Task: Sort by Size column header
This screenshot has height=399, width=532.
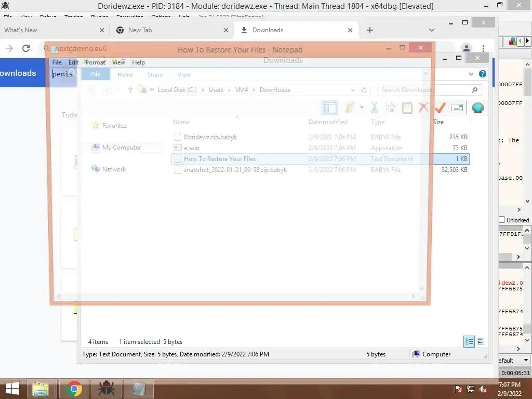Action: (x=438, y=122)
